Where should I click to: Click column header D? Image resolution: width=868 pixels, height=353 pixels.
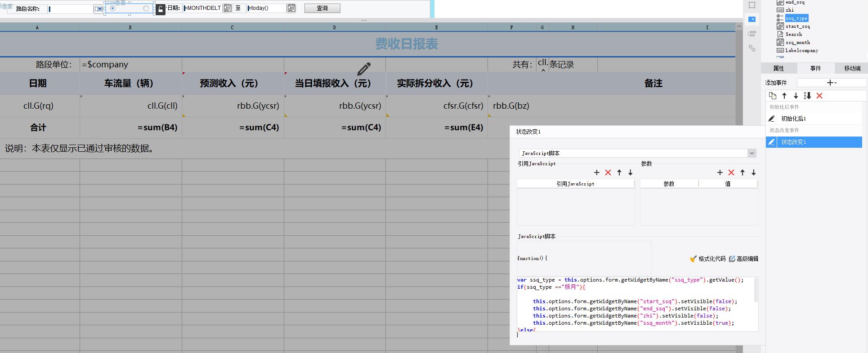(334, 27)
